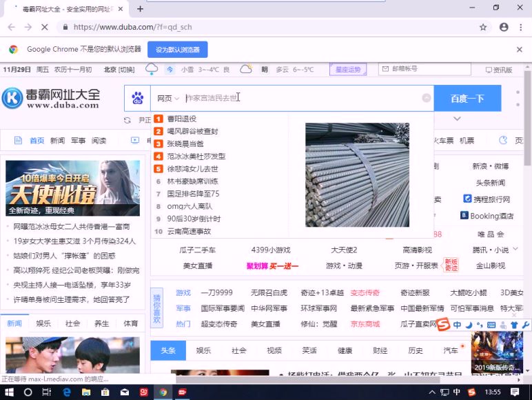The width and height of the screenshot is (532, 400).
Task: Show hidden system tray icons
Action: (432, 392)
